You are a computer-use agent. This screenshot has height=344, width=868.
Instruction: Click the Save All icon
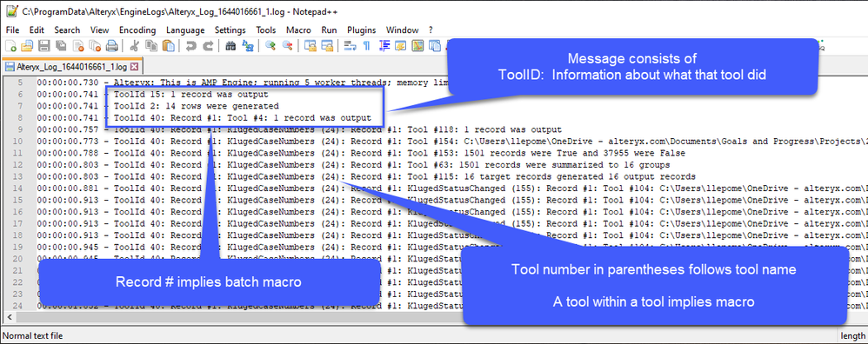(61, 46)
